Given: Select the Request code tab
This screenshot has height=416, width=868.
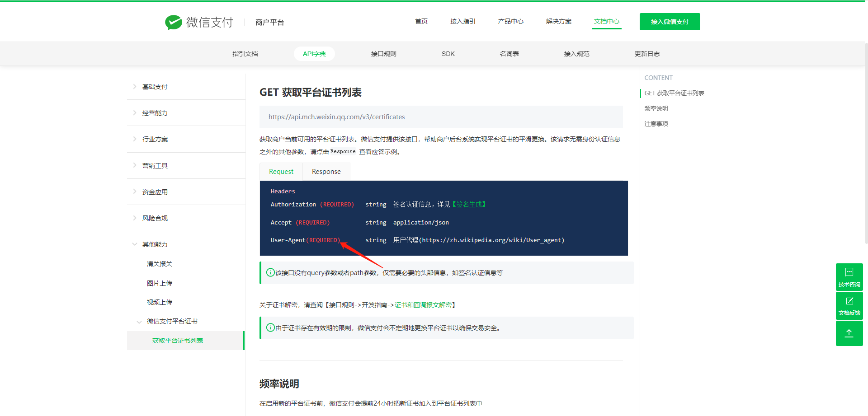Looking at the screenshot, I should [281, 172].
